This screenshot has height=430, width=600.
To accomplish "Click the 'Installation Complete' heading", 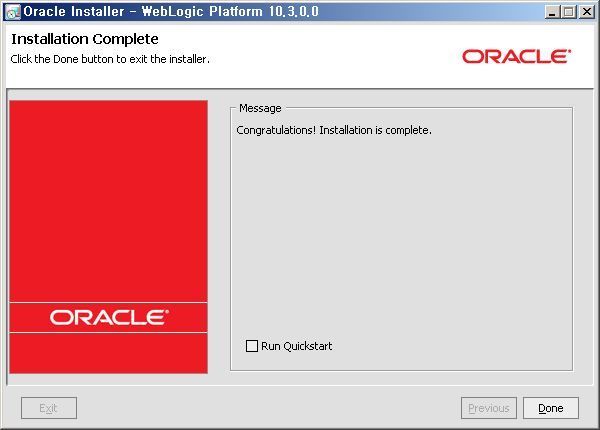I will click(85, 39).
